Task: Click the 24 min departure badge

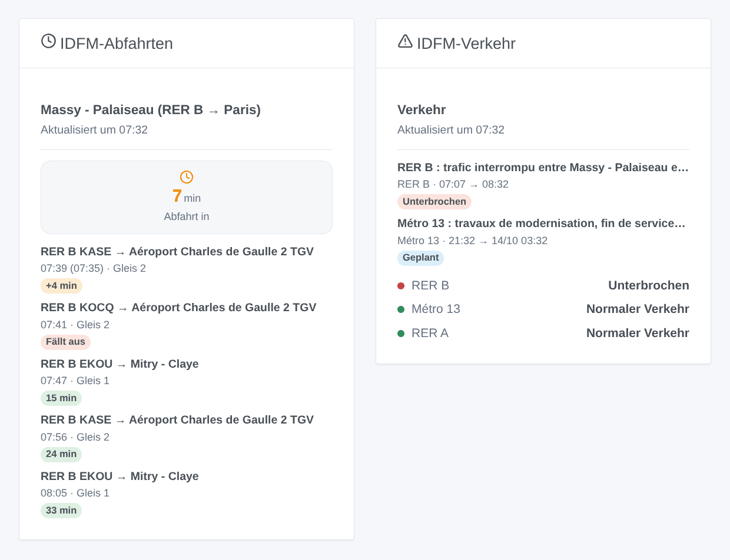Action: 61,454
